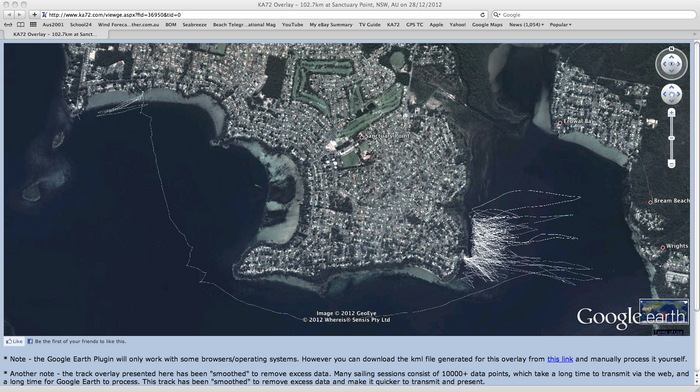Image resolution: width=700 pixels, height=392 pixels.
Task: Click the 'this link' kml download link
Action: point(560,359)
